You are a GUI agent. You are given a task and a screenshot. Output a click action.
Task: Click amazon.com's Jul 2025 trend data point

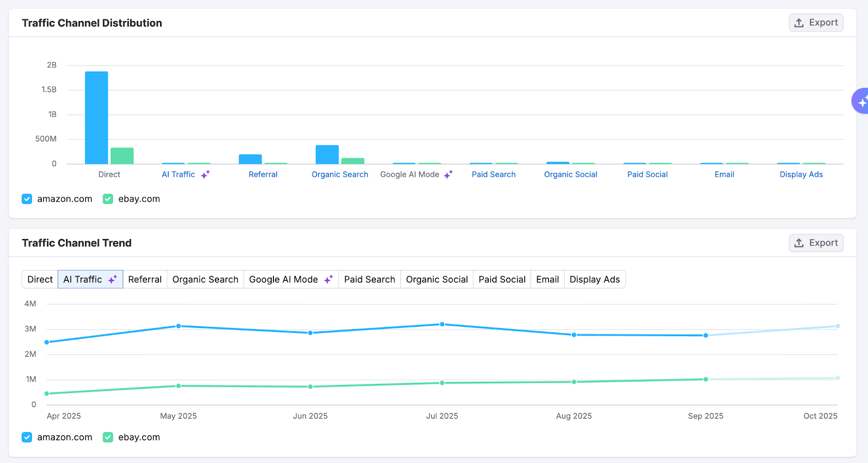point(442,324)
